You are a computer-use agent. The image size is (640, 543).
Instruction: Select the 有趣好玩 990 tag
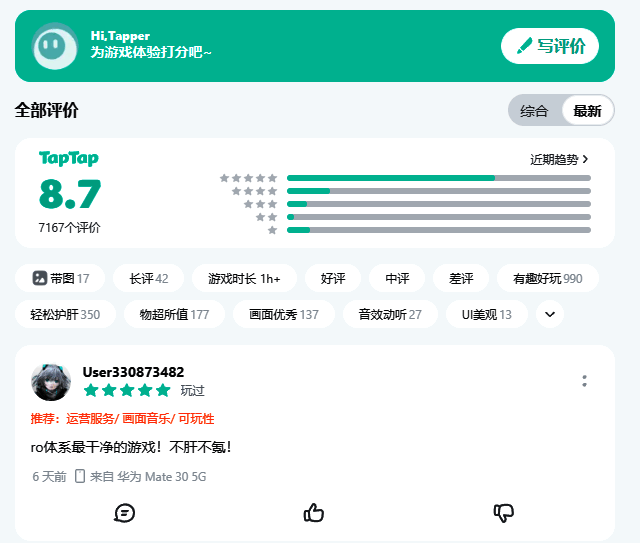tap(548, 278)
